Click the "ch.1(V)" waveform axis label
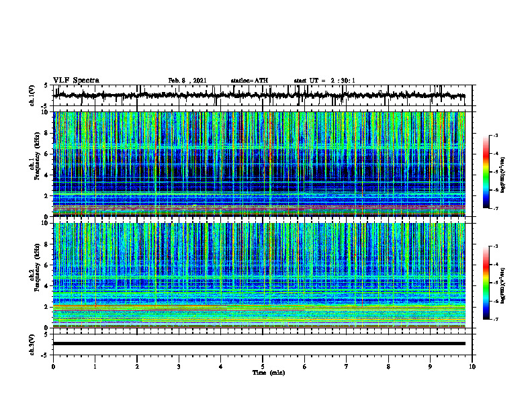The width and height of the screenshot is (532, 411). [32, 95]
